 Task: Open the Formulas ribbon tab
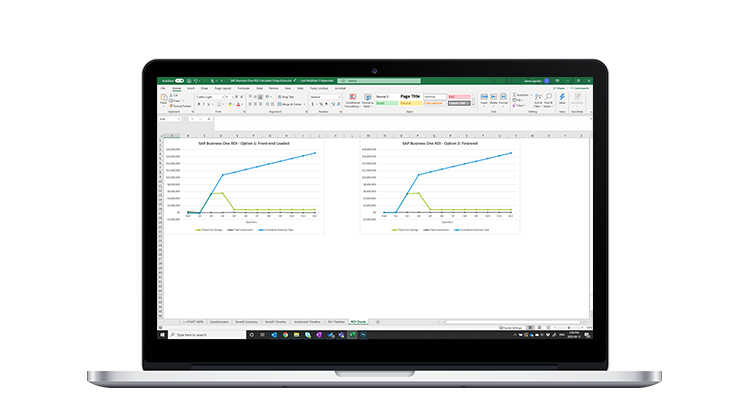tap(243, 88)
